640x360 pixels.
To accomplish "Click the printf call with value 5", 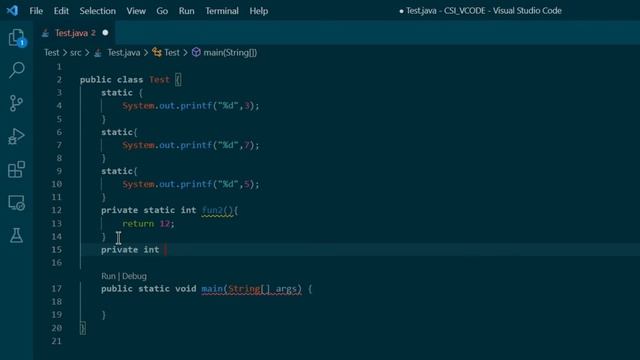I will [x=191, y=184].
